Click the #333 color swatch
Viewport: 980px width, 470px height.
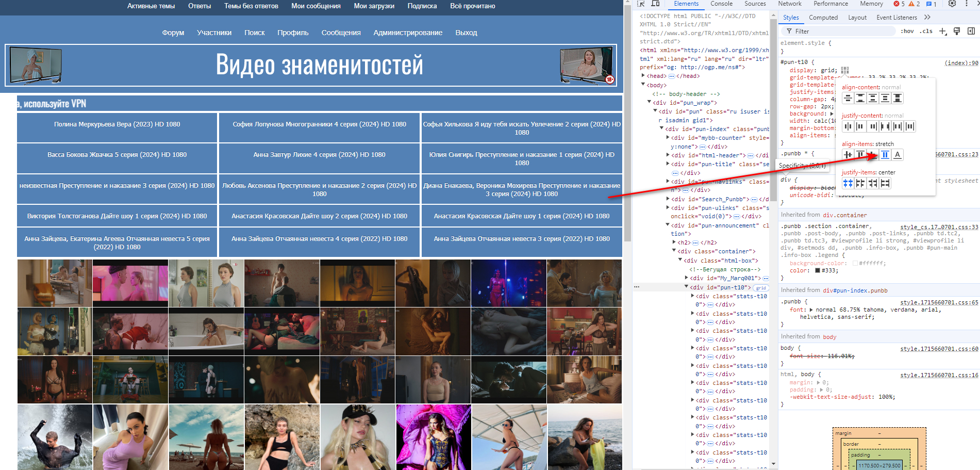[817, 270]
